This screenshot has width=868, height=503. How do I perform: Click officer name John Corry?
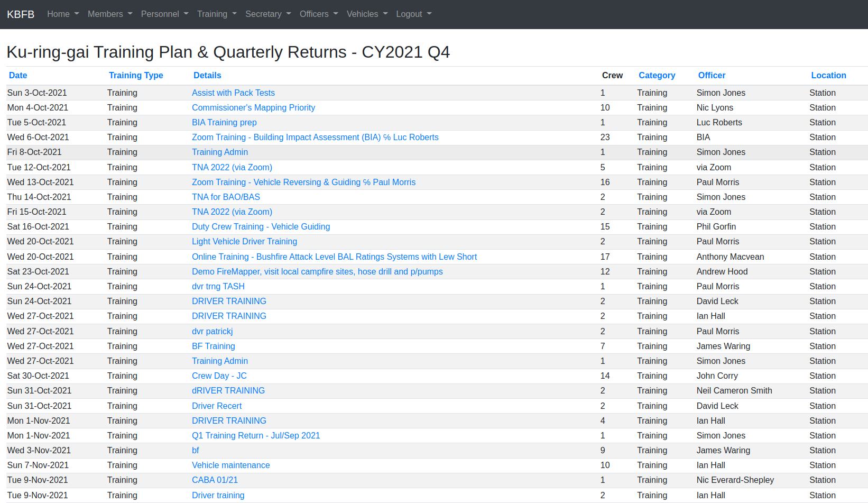pos(717,376)
